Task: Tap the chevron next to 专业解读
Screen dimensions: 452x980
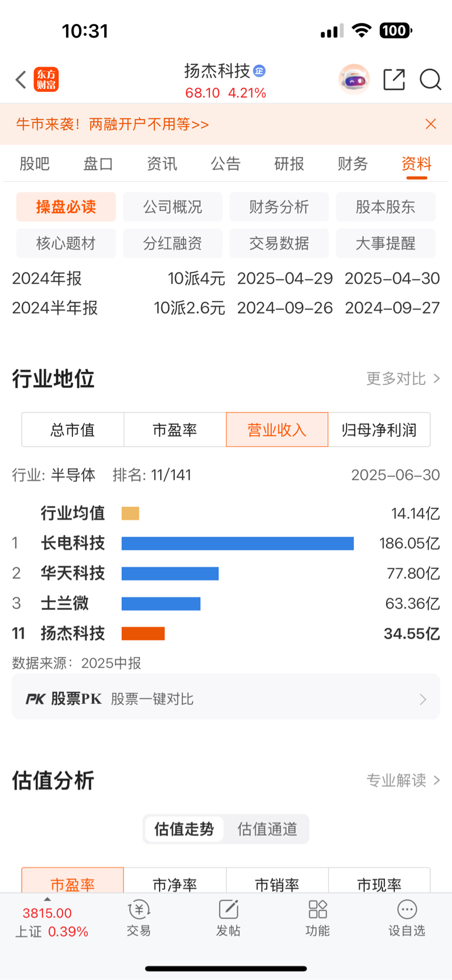Action: coord(437,780)
